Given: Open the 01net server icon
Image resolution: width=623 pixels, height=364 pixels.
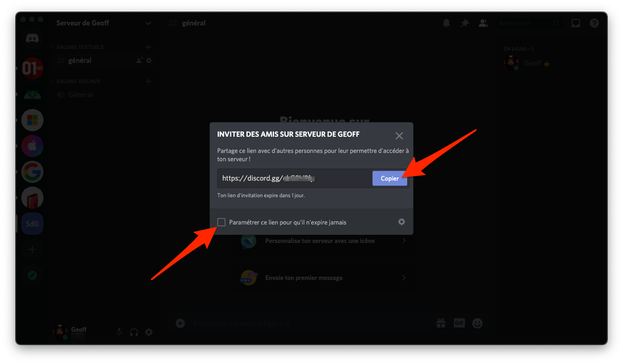Looking at the screenshot, I should [x=32, y=68].
